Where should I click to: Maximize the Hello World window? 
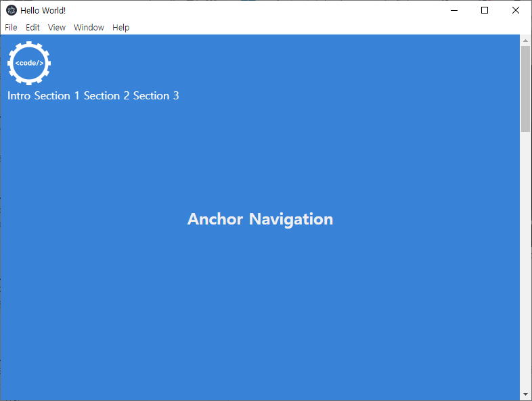pyautogui.click(x=485, y=11)
